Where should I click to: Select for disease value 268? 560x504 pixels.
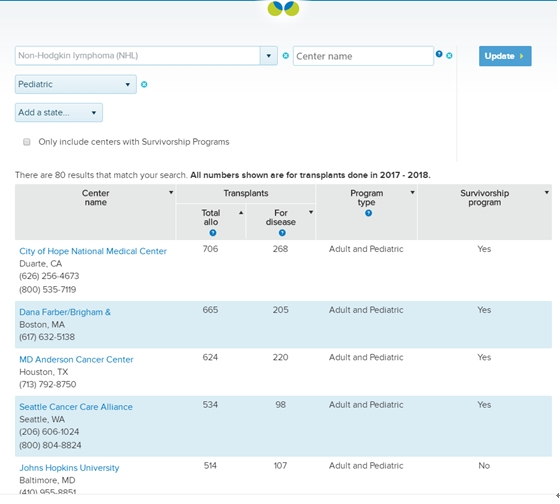click(x=280, y=249)
